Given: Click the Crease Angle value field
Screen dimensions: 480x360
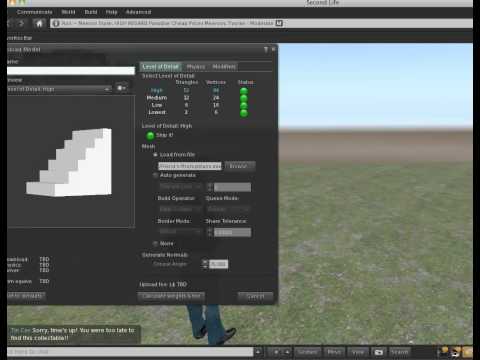Looking at the screenshot, I should [219, 264].
